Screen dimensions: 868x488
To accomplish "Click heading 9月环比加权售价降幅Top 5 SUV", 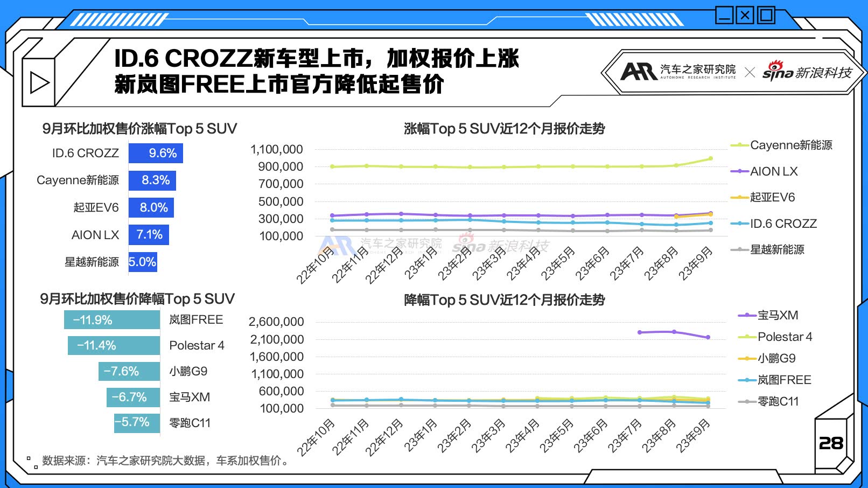I will tap(137, 299).
